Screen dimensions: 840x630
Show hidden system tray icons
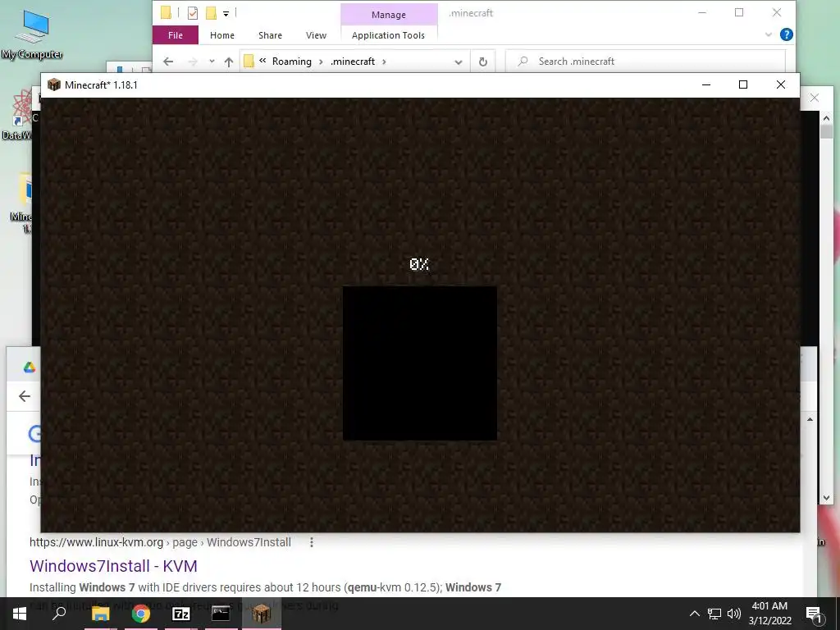(x=694, y=614)
